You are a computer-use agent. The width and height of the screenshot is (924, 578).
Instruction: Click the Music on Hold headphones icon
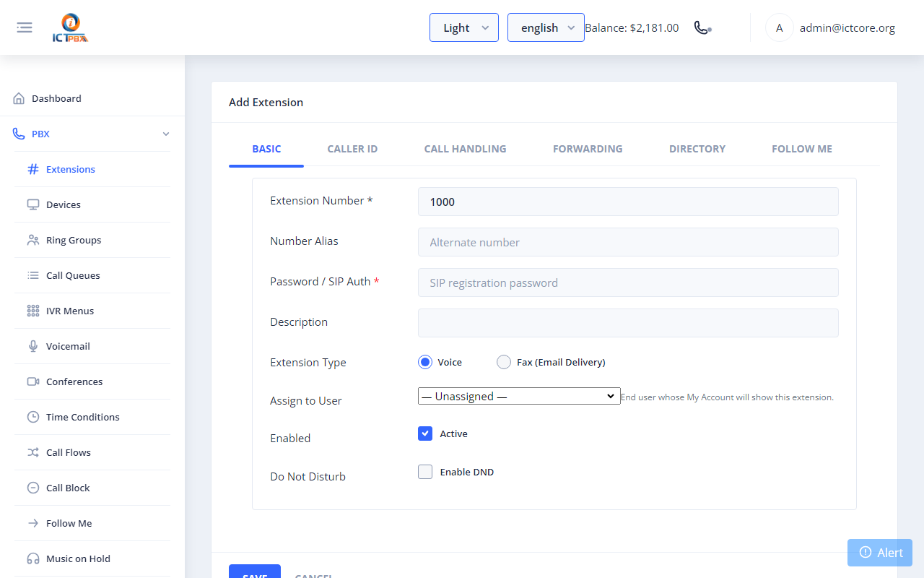click(33, 558)
